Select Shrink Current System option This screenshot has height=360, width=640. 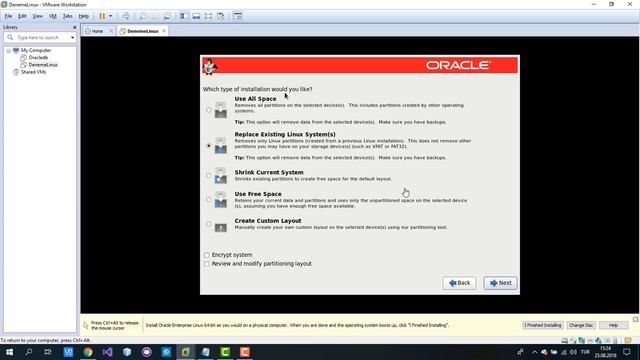click(209, 176)
